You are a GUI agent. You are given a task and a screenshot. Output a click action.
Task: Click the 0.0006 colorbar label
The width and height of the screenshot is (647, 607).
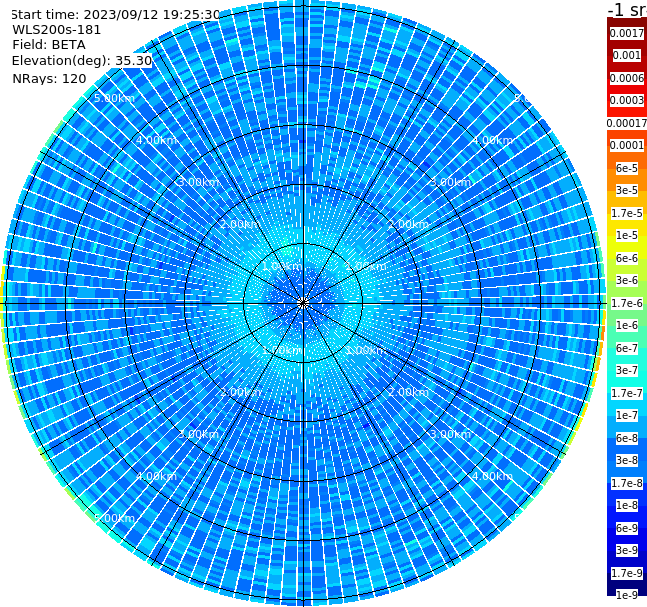click(x=627, y=78)
